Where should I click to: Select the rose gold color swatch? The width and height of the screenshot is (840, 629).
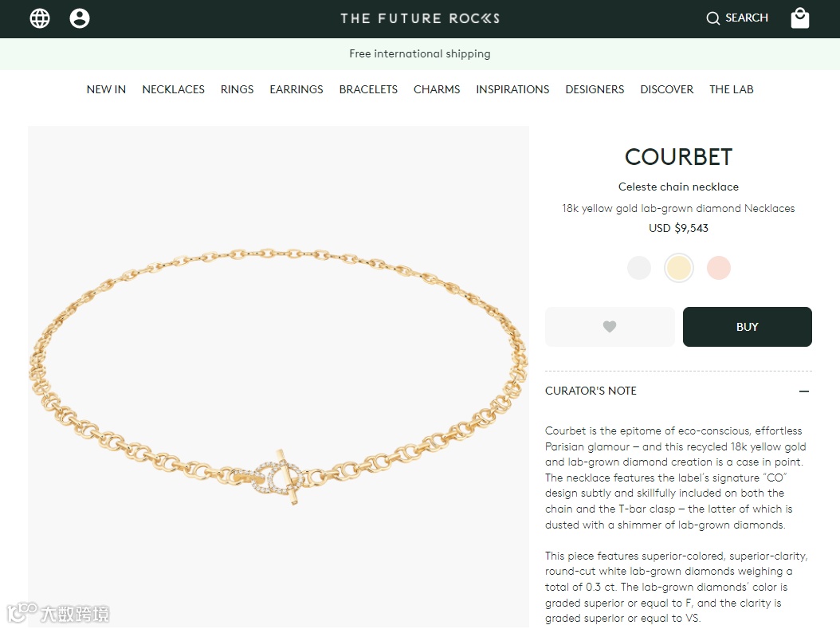pos(718,267)
